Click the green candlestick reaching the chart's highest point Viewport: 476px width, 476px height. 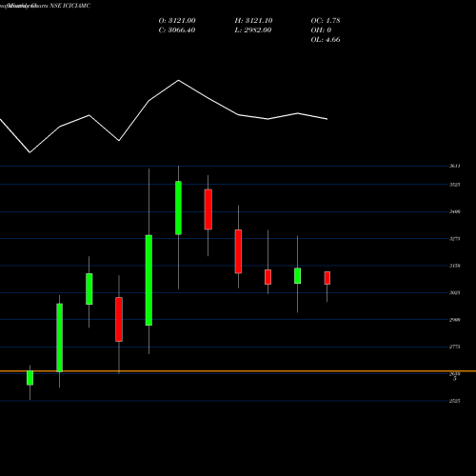[178, 208]
